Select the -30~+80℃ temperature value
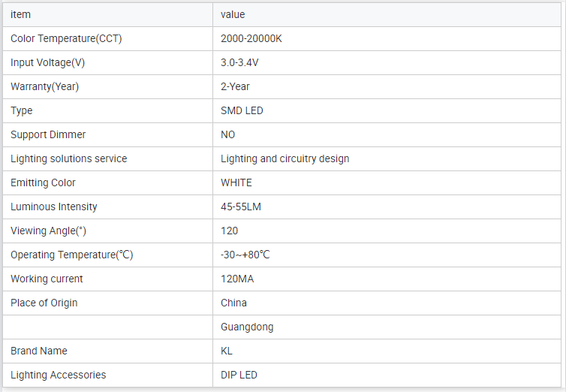The image size is (566, 392). click(245, 255)
